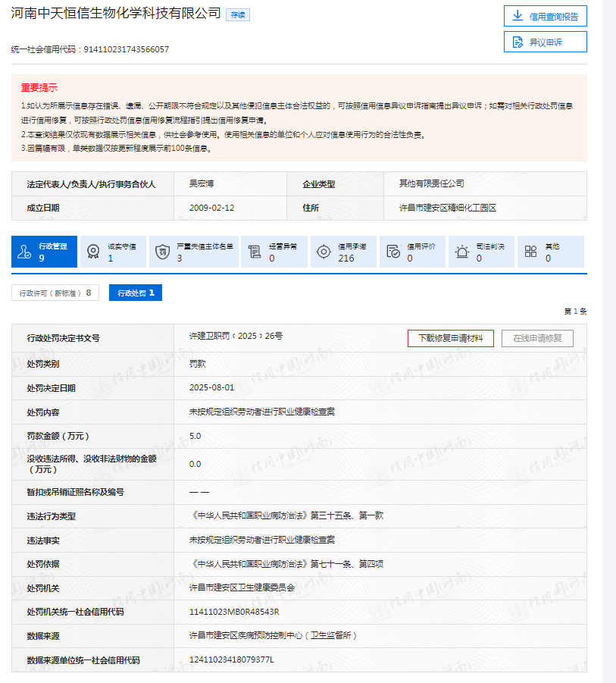Click the 诚实守信 medal icon
The width and height of the screenshot is (616, 683).
[93, 252]
